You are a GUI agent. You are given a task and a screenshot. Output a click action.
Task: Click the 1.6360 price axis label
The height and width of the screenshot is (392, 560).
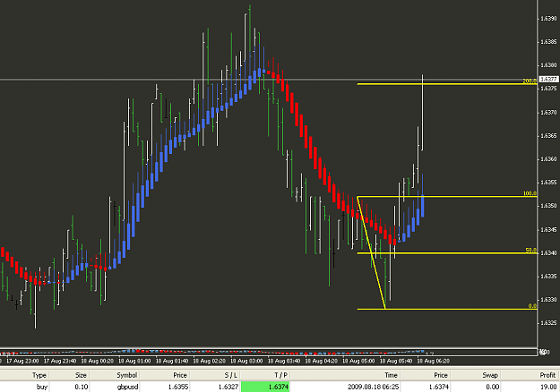point(548,159)
